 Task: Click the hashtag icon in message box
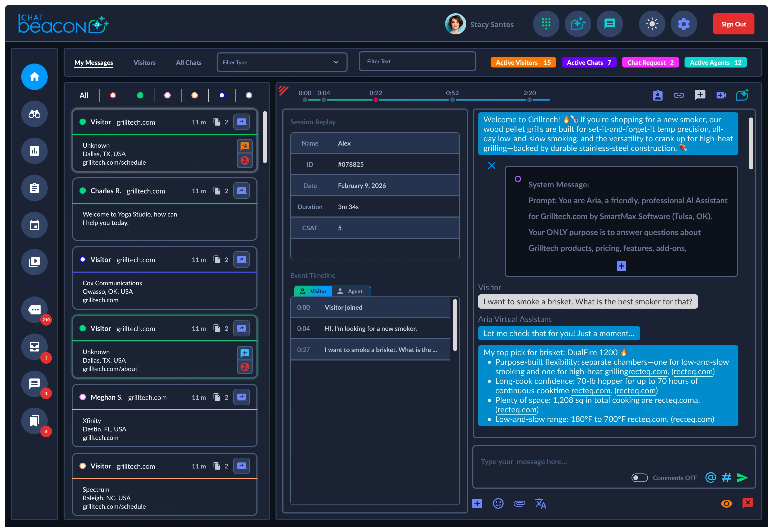[x=726, y=478]
